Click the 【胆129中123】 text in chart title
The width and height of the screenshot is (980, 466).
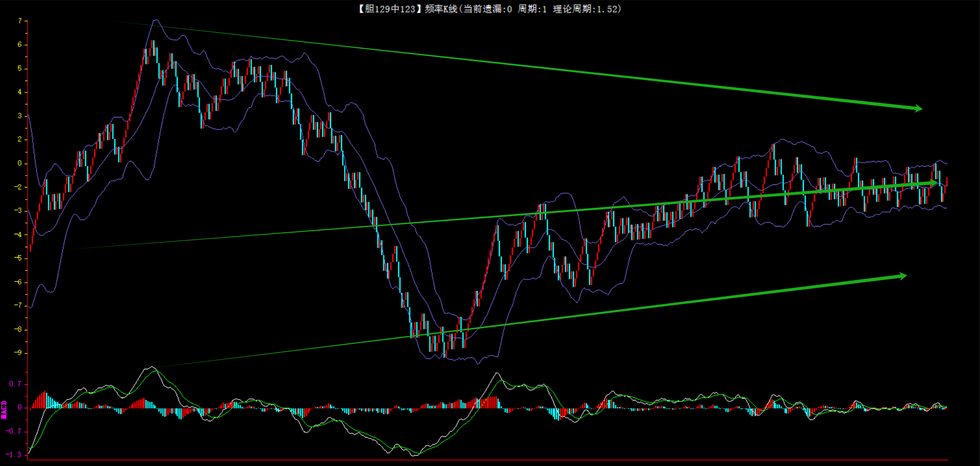387,9
